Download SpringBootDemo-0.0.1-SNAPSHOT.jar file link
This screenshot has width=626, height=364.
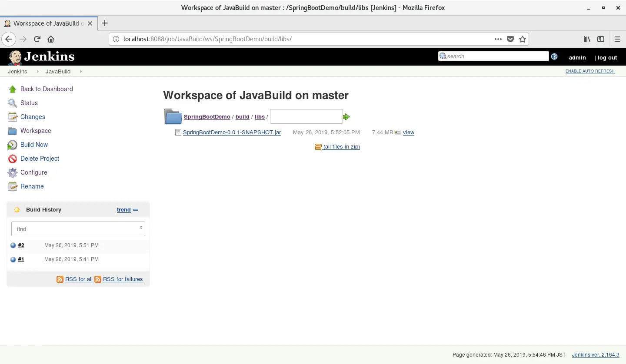tap(232, 132)
